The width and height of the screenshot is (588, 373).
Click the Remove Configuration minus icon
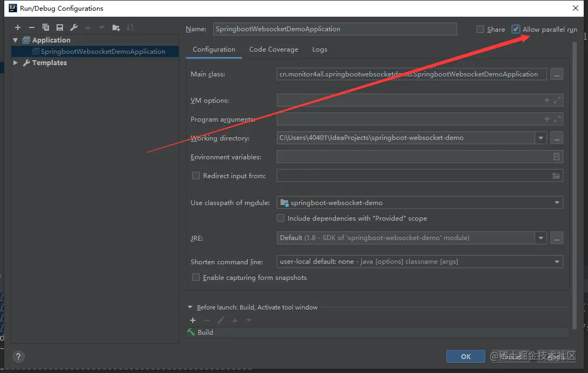click(x=32, y=27)
